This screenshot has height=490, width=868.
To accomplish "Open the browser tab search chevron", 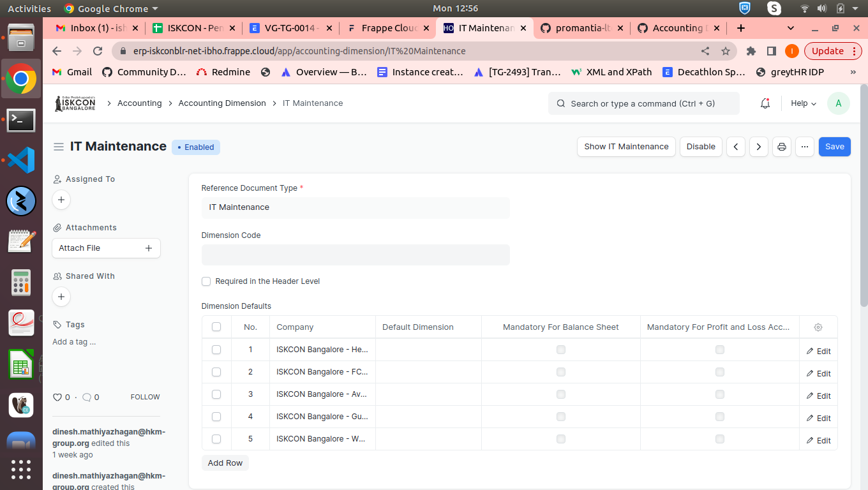I will click(x=790, y=28).
